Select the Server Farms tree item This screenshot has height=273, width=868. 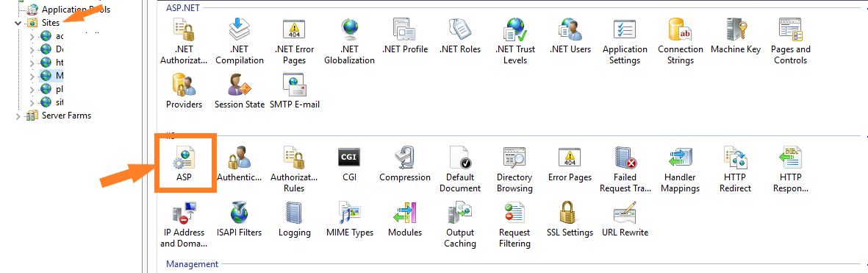pos(66,116)
